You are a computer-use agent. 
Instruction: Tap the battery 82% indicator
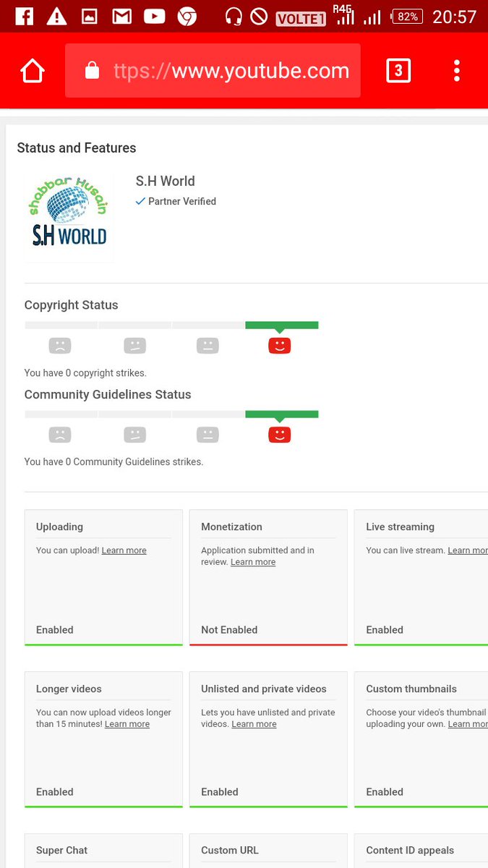407,16
